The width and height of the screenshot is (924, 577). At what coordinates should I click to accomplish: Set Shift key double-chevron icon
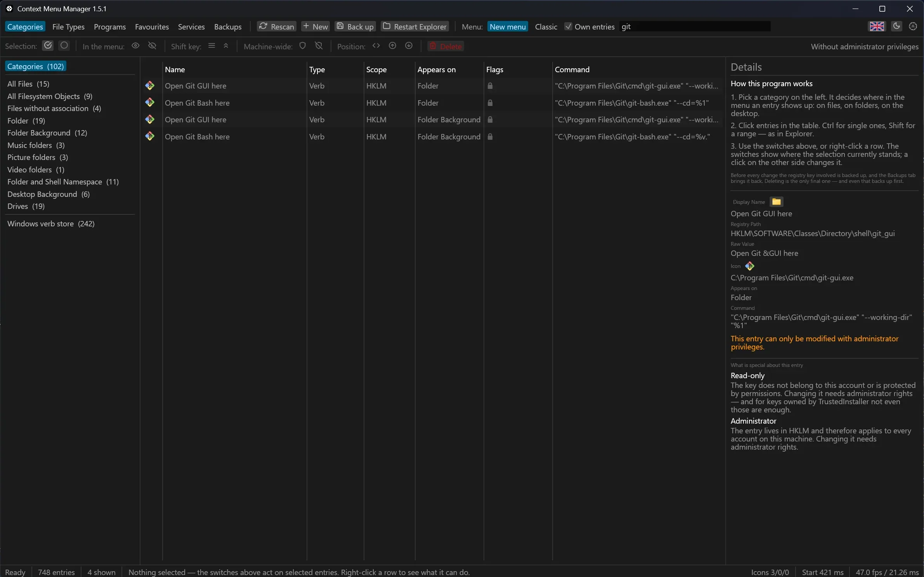pos(226,46)
